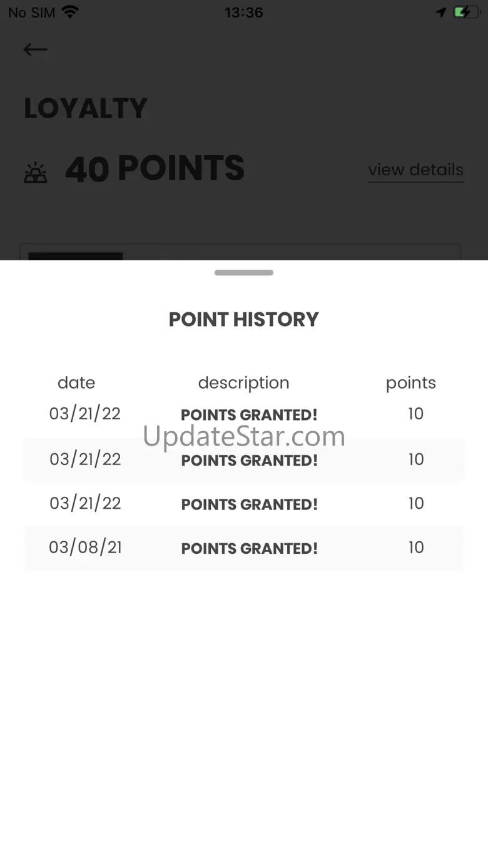The height and width of the screenshot is (868, 488).
Task: Select the POINT HISTORY heading
Action: coord(244,319)
